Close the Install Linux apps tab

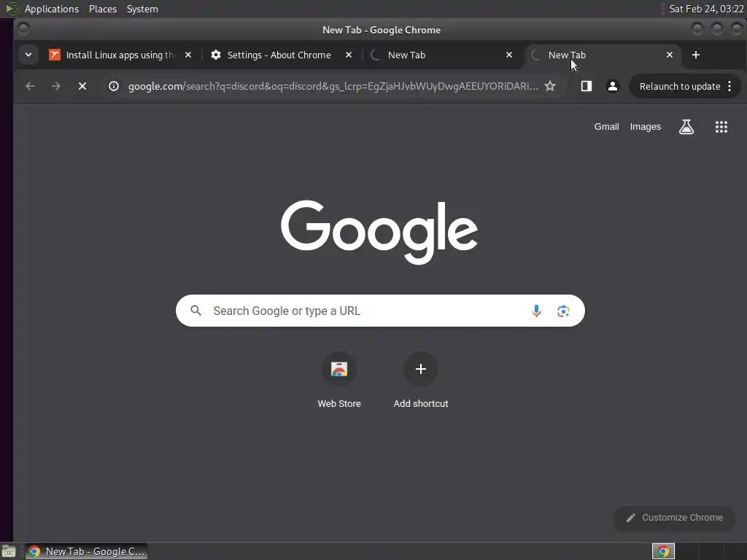tap(188, 55)
